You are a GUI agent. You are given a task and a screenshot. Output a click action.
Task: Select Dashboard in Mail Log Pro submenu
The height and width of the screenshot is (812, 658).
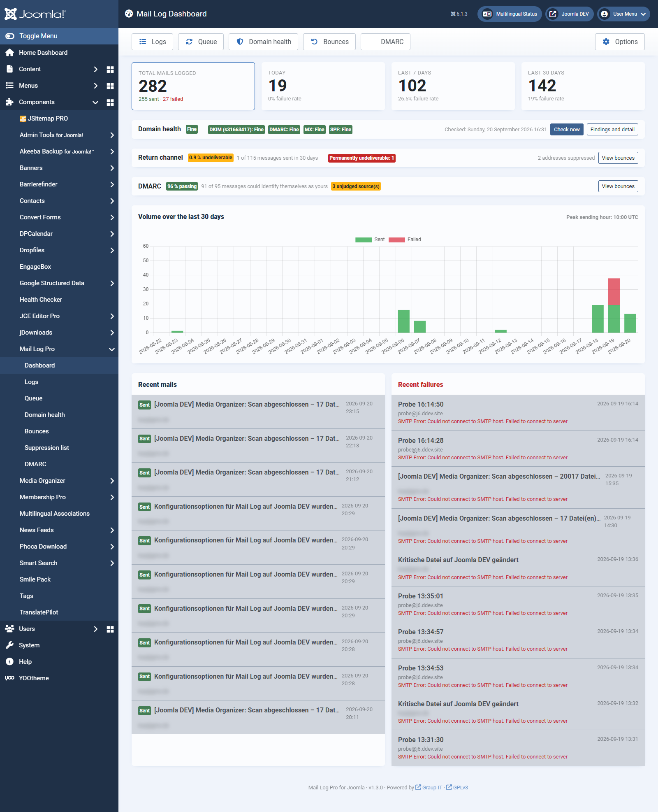pyautogui.click(x=59, y=365)
